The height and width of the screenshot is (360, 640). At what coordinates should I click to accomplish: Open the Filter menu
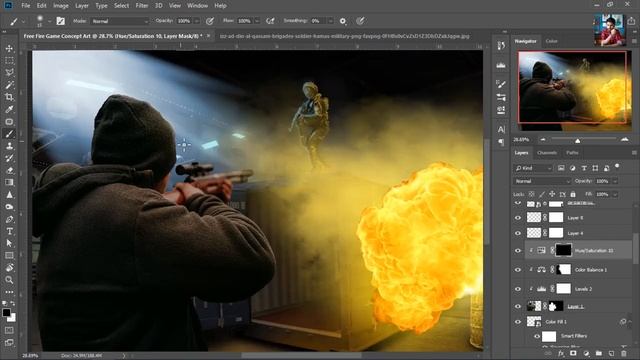pyautogui.click(x=142, y=6)
